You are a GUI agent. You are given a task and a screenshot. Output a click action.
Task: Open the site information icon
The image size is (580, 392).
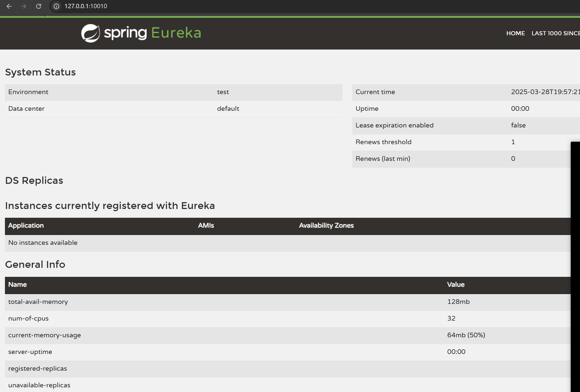point(56,6)
